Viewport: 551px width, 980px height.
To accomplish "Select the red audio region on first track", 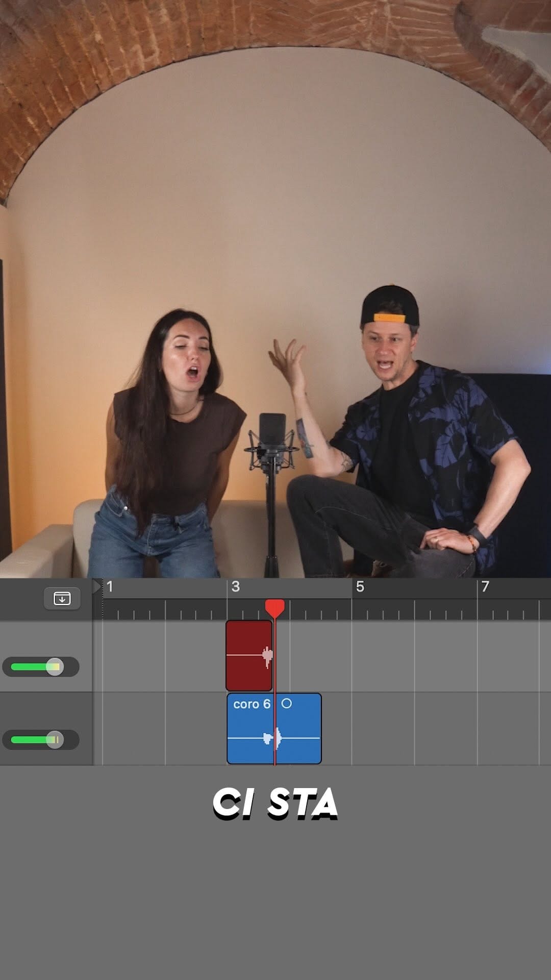I will point(249,655).
